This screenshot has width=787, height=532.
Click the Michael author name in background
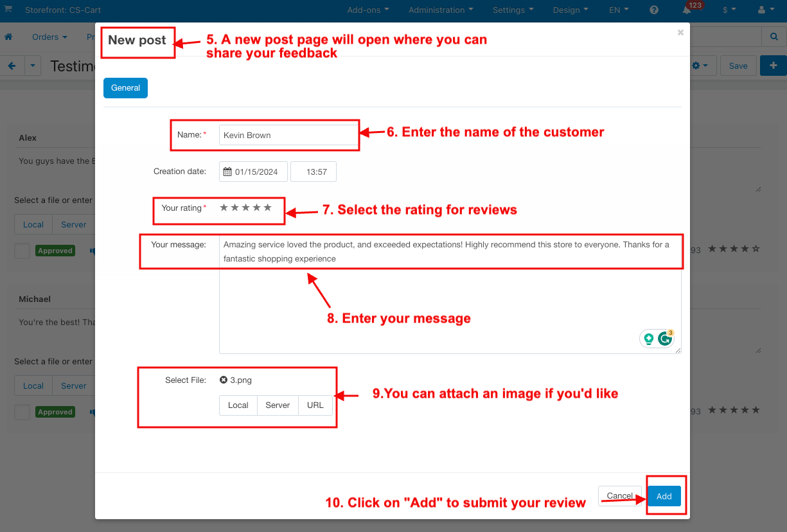coord(35,299)
